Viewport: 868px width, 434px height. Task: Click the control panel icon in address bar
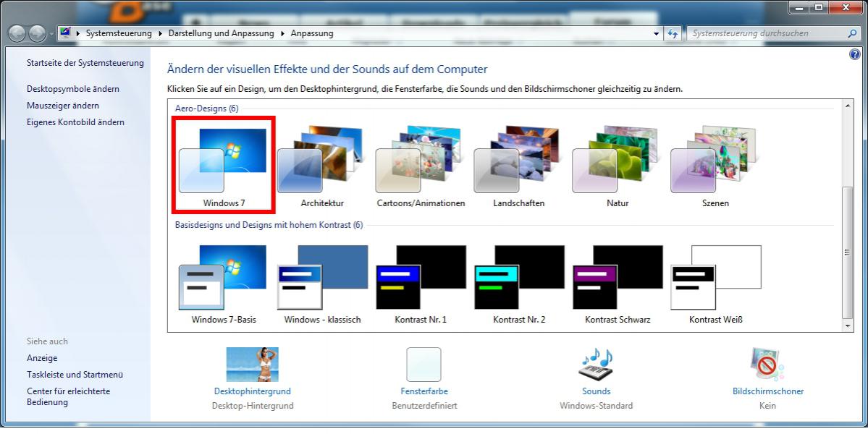65,32
